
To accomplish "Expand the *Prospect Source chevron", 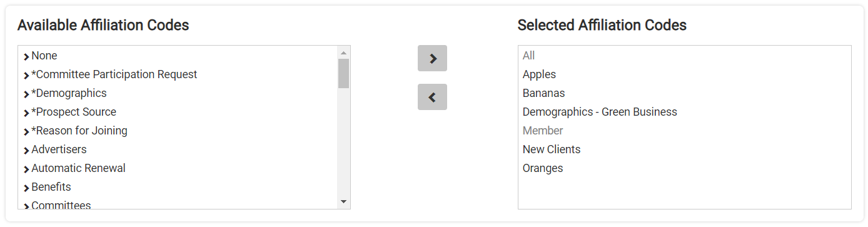I will coord(26,113).
